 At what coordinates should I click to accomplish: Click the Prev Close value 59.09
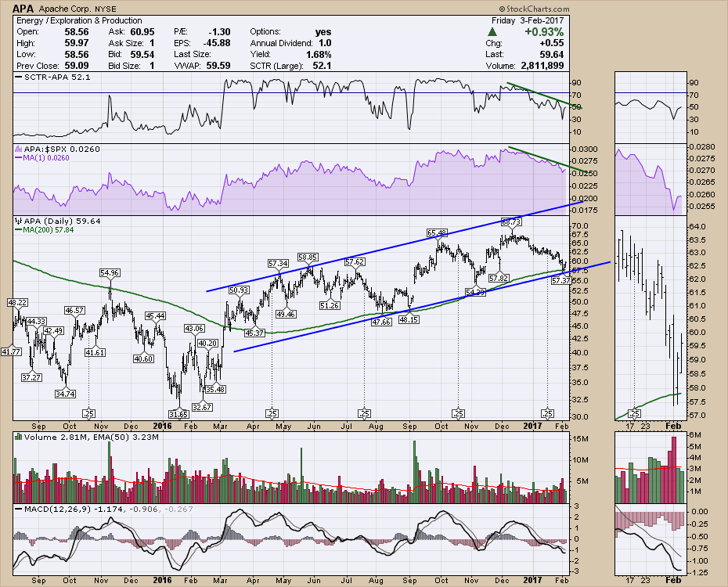(x=76, y=66)
